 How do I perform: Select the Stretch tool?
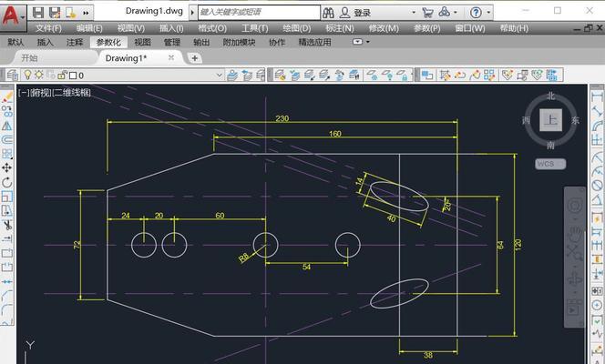pos(7,211)
